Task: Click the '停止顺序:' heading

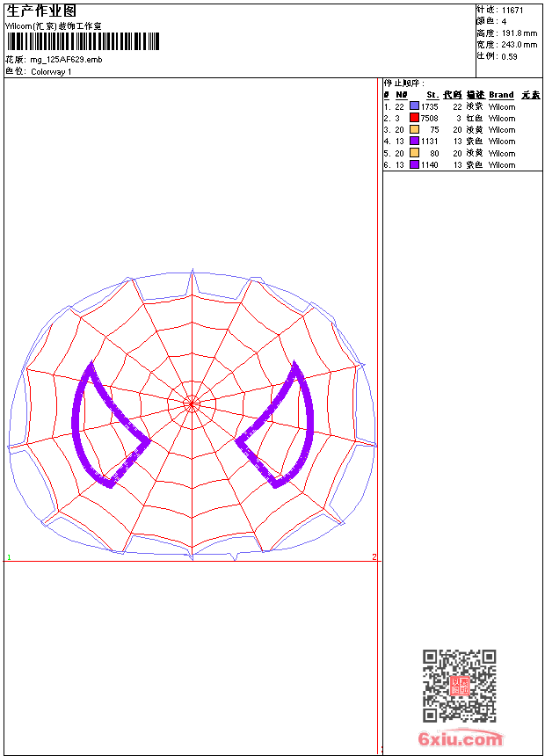Action: pyautogui.click(x=404, y=84)
